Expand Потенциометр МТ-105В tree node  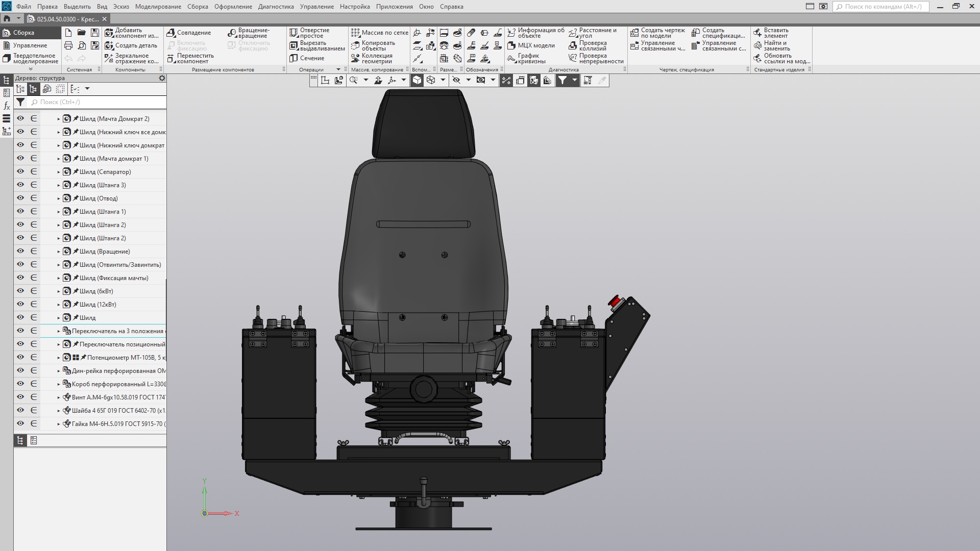click(x=59, y=358)
